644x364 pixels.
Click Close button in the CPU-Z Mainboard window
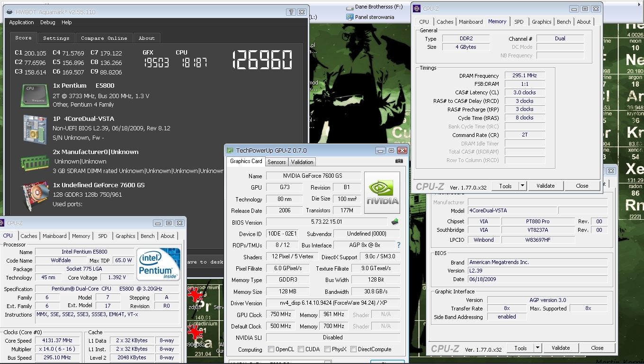(x=597, y=348)
